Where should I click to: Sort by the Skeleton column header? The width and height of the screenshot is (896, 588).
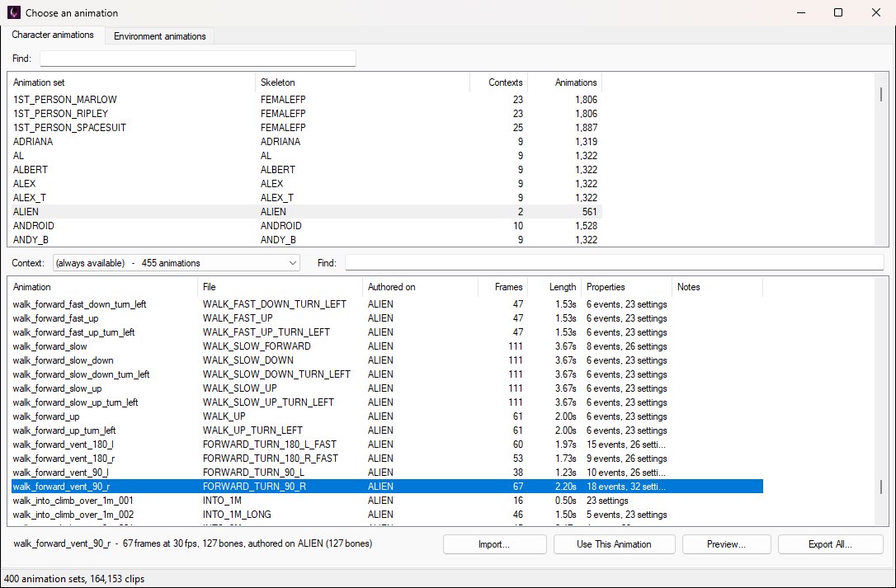[x=363, y=82]
